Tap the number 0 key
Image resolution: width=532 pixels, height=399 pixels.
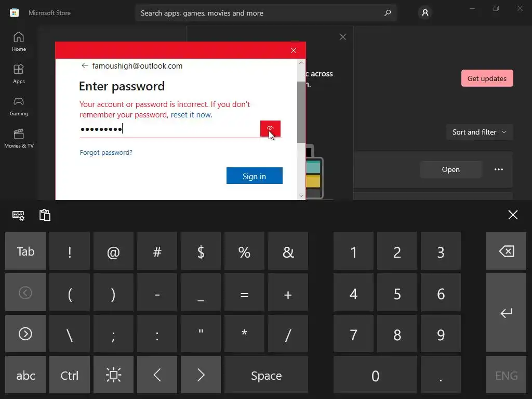375,375
